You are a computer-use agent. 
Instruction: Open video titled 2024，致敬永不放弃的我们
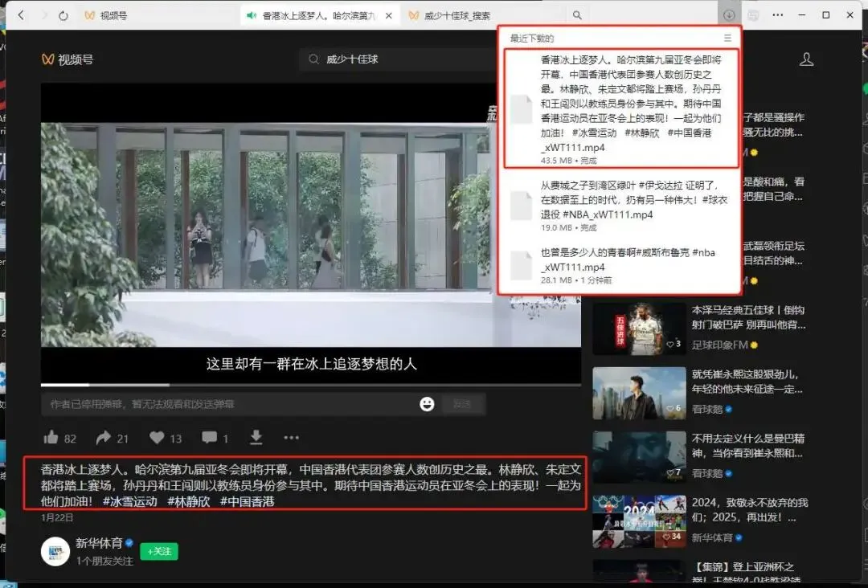750,510
